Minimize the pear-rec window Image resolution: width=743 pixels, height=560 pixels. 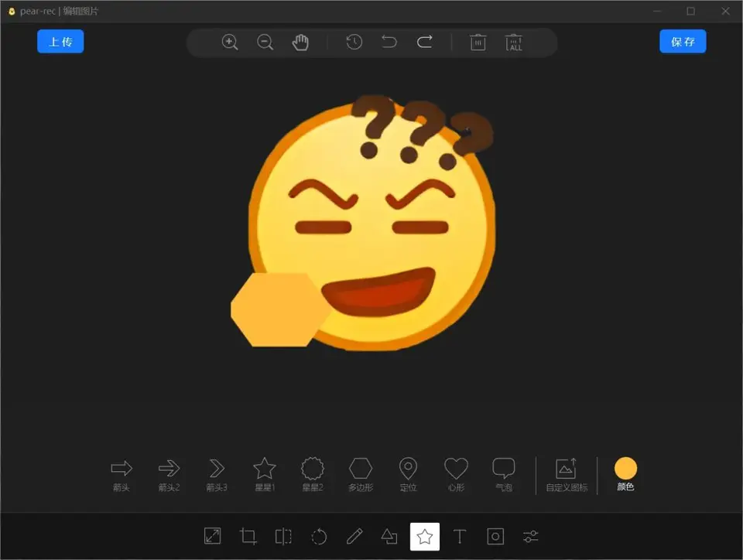657,11
